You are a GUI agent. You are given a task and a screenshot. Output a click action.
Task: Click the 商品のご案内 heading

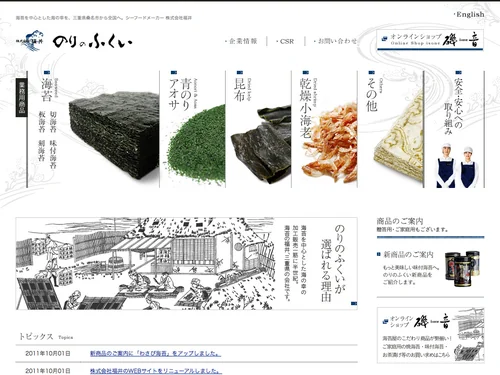pos(400,221)
